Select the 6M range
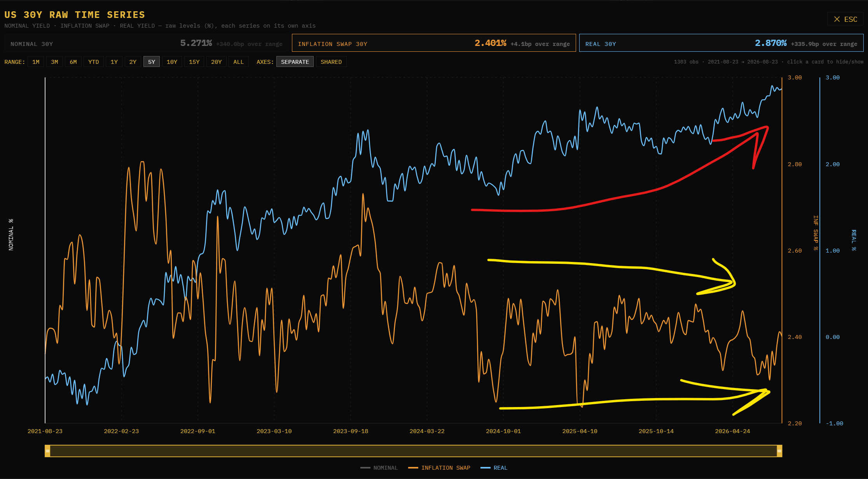The width and height of the screenshot is (868, 479). (x=73, y=62)
